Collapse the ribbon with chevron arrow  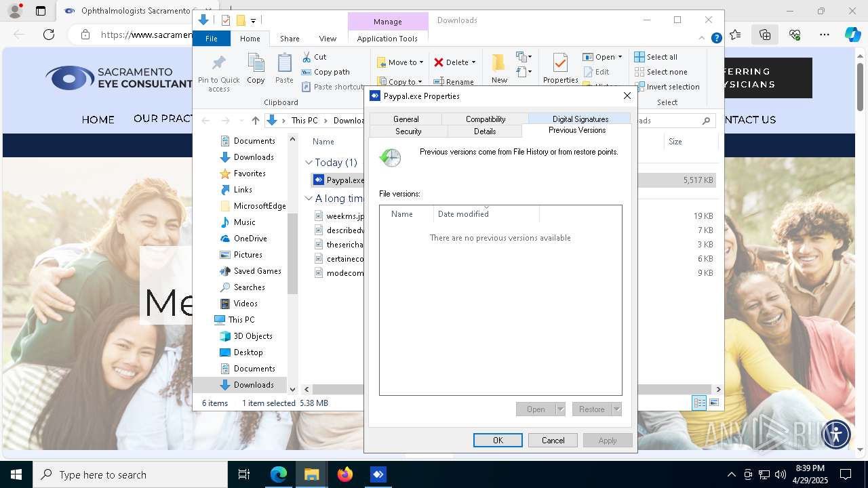[x=701, y=39]
